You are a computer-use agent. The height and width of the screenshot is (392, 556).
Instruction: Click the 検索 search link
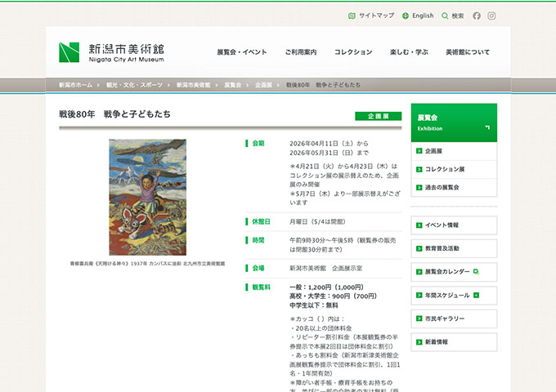point(457,16)
